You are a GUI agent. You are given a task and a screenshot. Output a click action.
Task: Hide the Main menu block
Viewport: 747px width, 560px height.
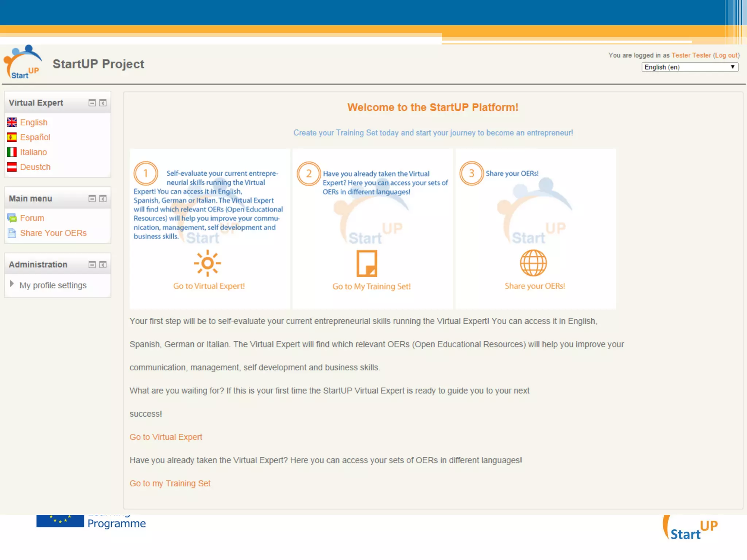92,198
